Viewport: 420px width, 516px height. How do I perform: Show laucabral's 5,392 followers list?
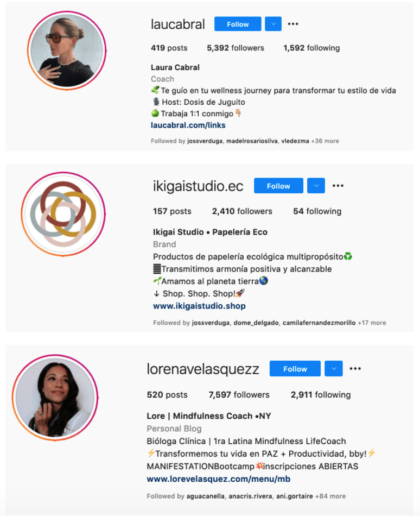coord(236,48)
